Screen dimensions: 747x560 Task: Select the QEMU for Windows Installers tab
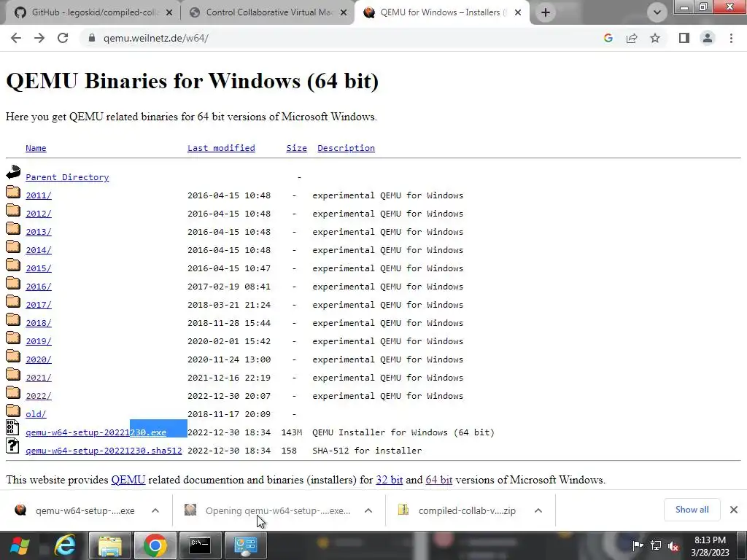tap(441, 13)
